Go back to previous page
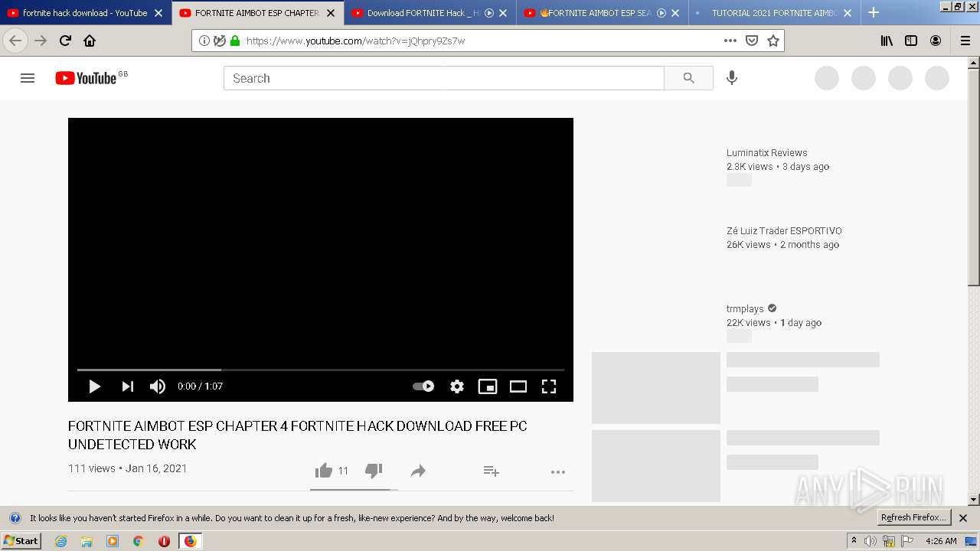This screenshot has height=551, width=980. [15, 41]
